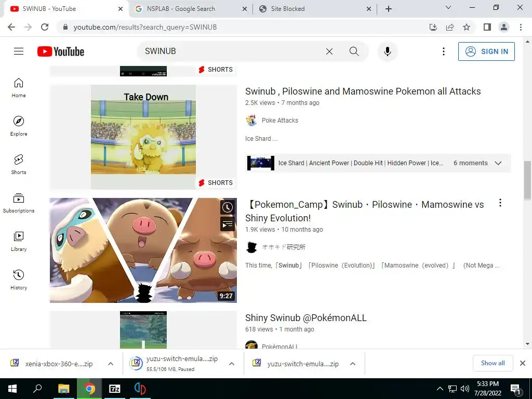Image resolution: width=532 pixels, height=399 pixels.
Task: Open Windows Start menu
Action: tap(12, 389)
